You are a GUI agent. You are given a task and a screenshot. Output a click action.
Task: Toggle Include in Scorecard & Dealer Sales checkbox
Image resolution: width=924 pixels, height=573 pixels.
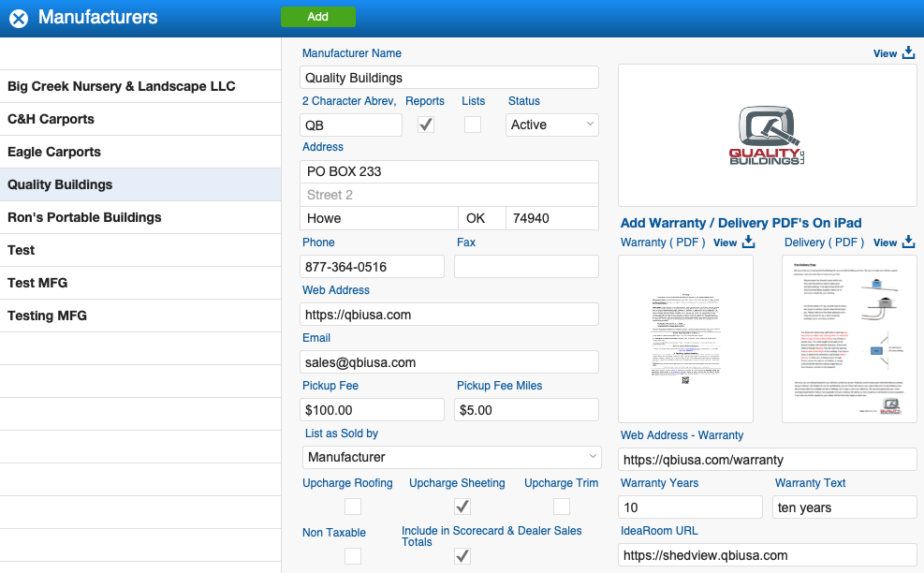point(462,556)
